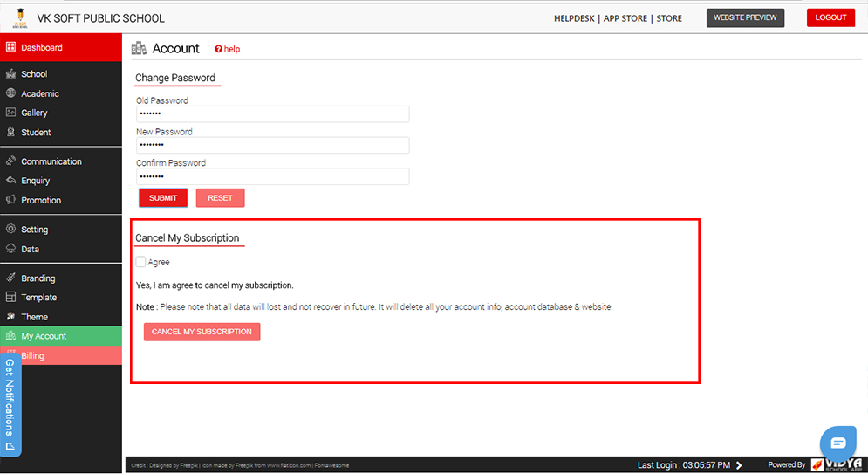This screenshot has width=868, height=474.
Task: Click the school logo in header
Action: pyautogui.click(x=20, y=18)
